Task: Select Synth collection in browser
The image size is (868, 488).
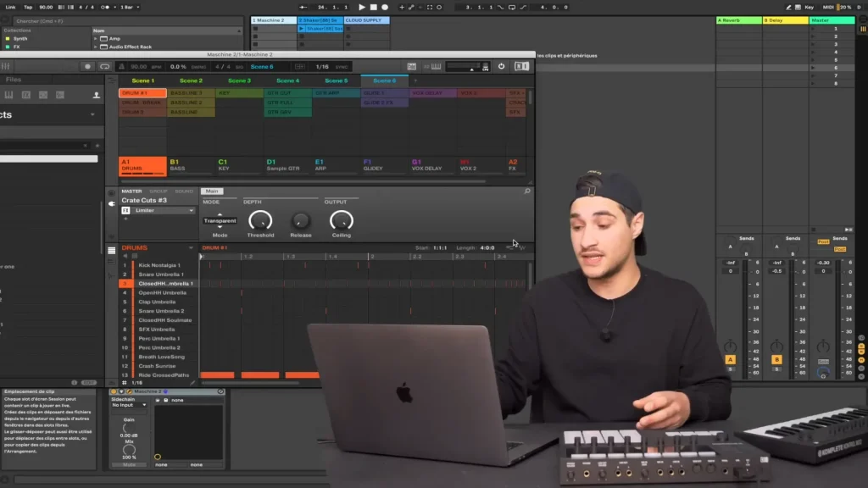Action: pos(20,39)
